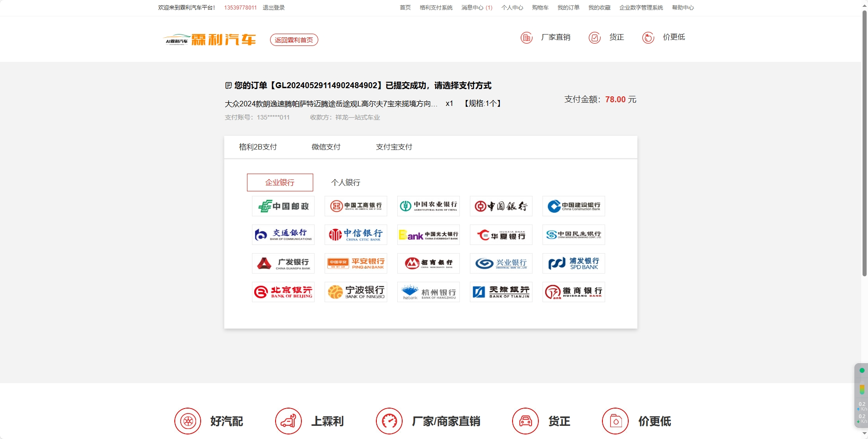Click 返回霖利首页 button
868x439 pixels.
(294, 40)
